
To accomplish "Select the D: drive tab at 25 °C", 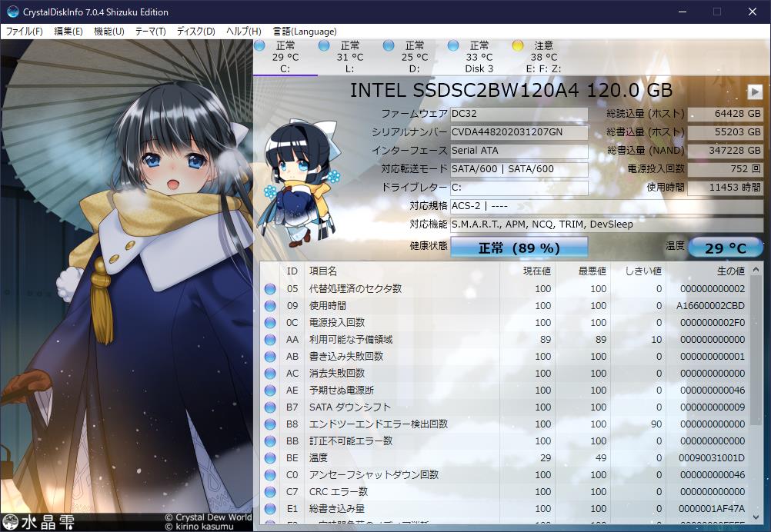I will (414, 57).
